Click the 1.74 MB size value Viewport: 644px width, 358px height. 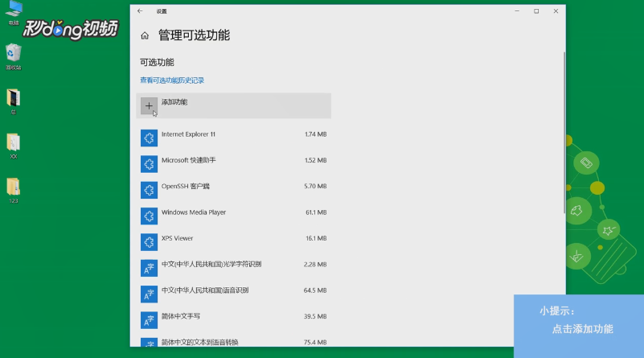tap(315, 134)
